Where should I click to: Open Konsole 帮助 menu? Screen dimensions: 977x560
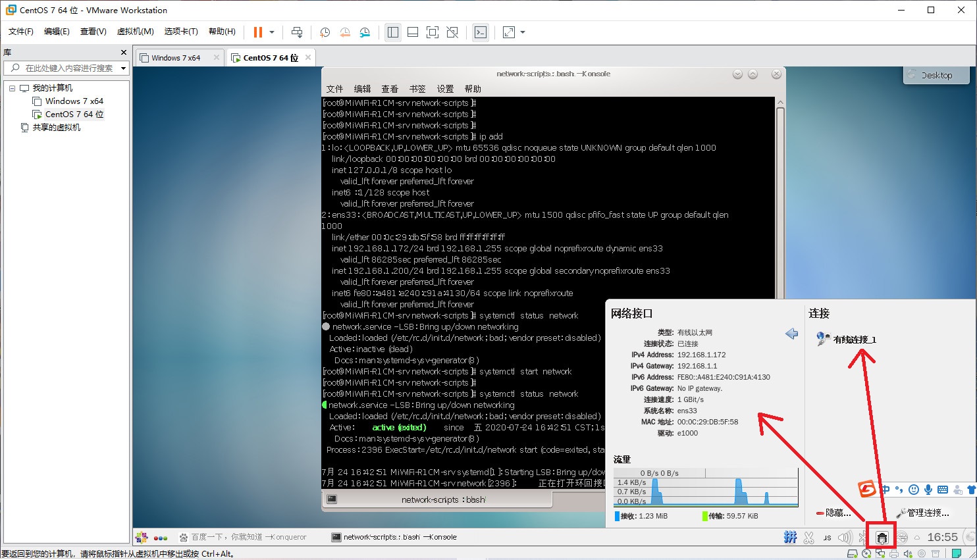(x=473, y=89)
